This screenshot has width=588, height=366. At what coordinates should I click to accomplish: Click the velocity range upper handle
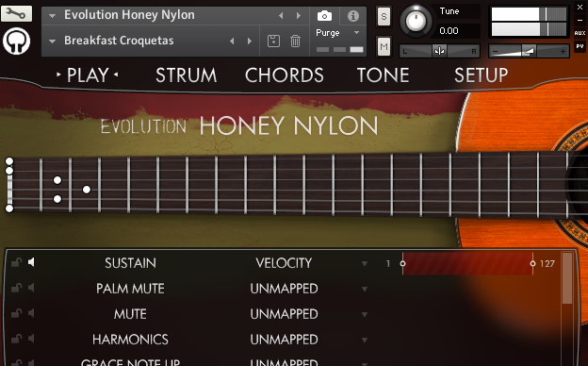coord(532,263)
